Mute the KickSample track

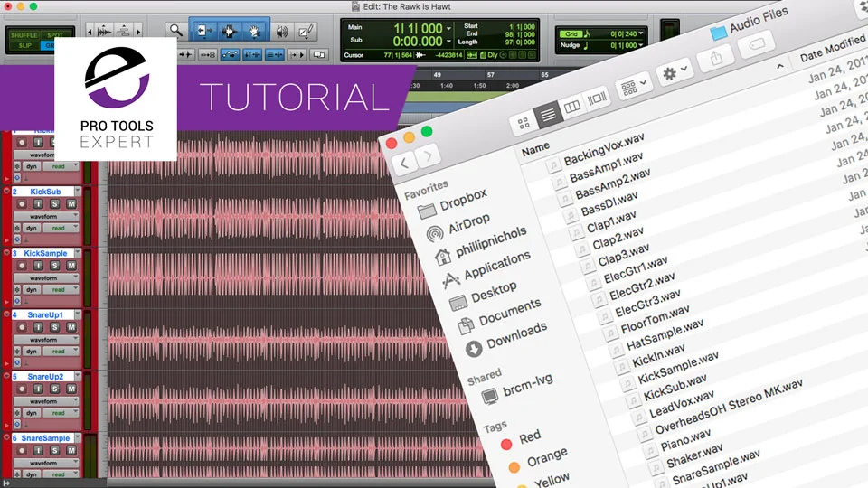click(71, 266)
